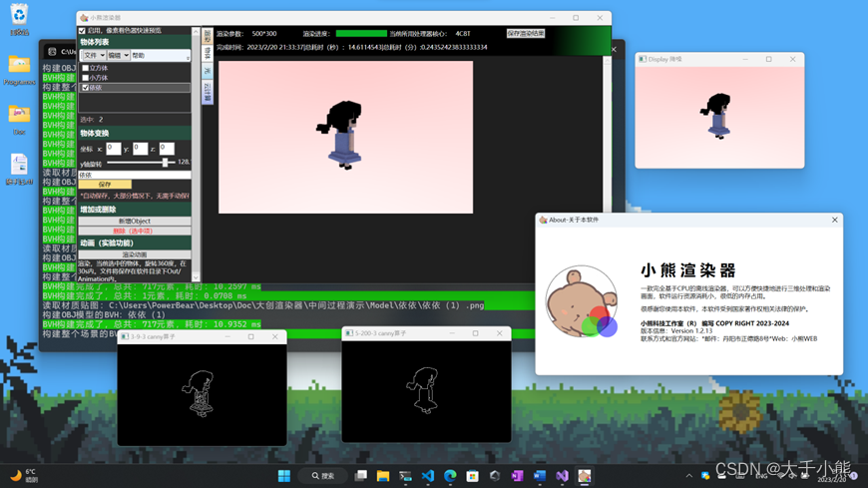This screenshot has width=868, height=488.
Task: Open the Programs folder on the desktop
Action: pyautogui.click(x=19, y=70)
